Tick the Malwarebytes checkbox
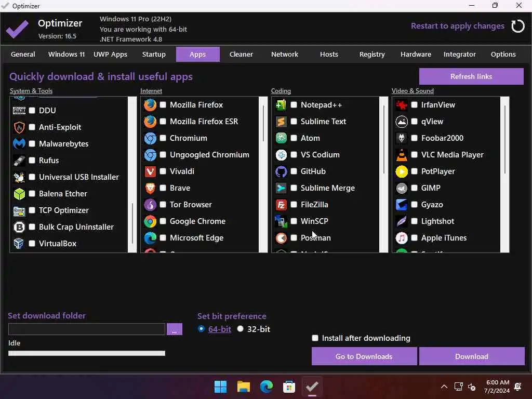The width and height of the screenshot is (532, 399). tap(32, 144)
